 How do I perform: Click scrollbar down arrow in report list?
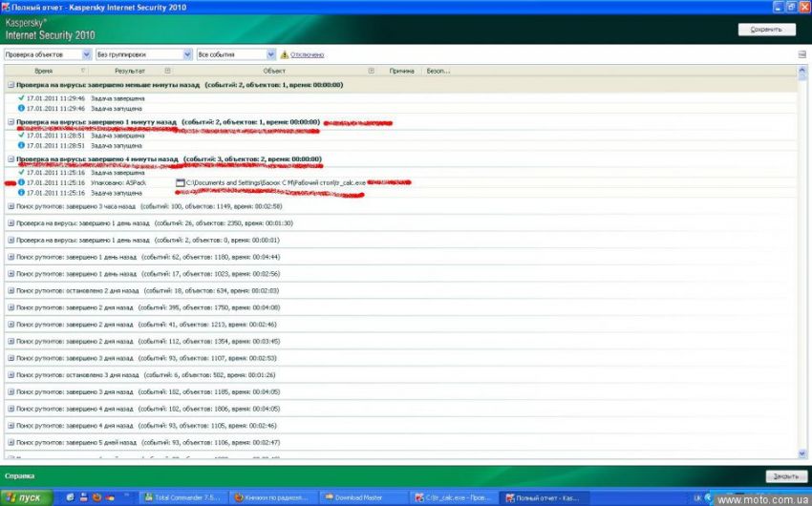pos(802,453)
